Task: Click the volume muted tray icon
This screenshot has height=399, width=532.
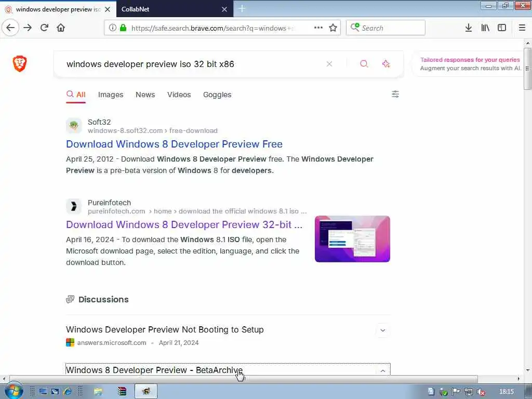Action: (x=481, y=392)
